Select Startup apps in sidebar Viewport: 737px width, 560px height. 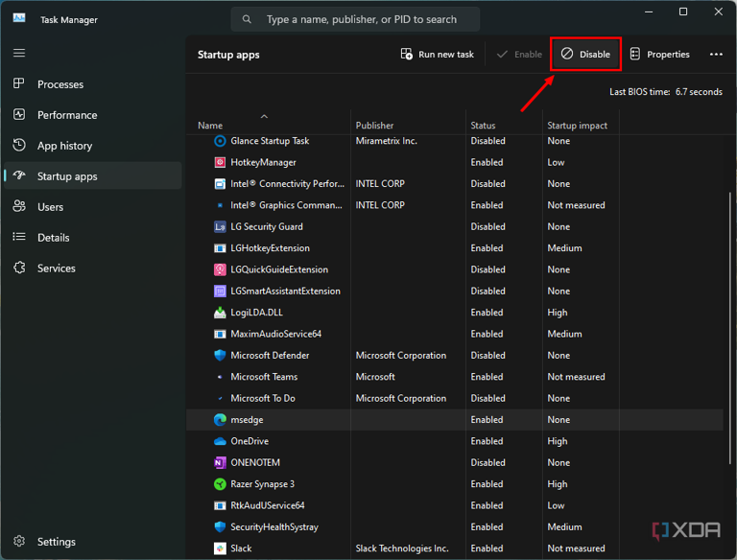(x=93, y=176)
